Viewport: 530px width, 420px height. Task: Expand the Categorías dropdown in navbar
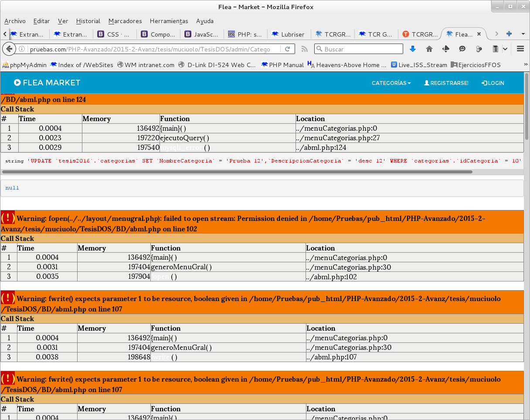(391, 83)
